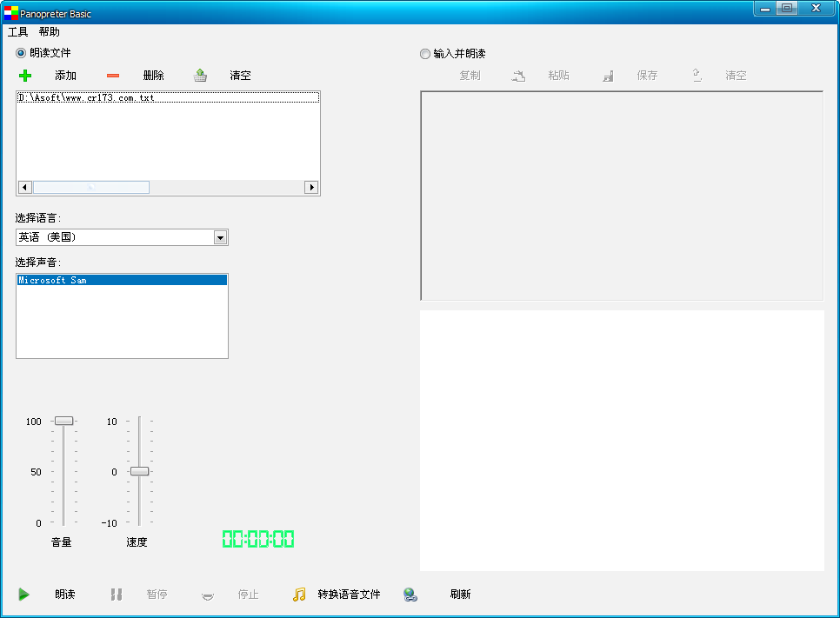Open the 选择语言 dropdown arrow
This screenshot has height=618, width=840.
[x=220, y=238]
